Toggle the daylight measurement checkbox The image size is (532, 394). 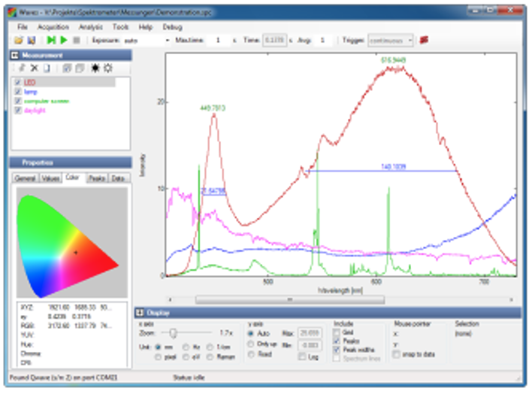coord(18,110)
